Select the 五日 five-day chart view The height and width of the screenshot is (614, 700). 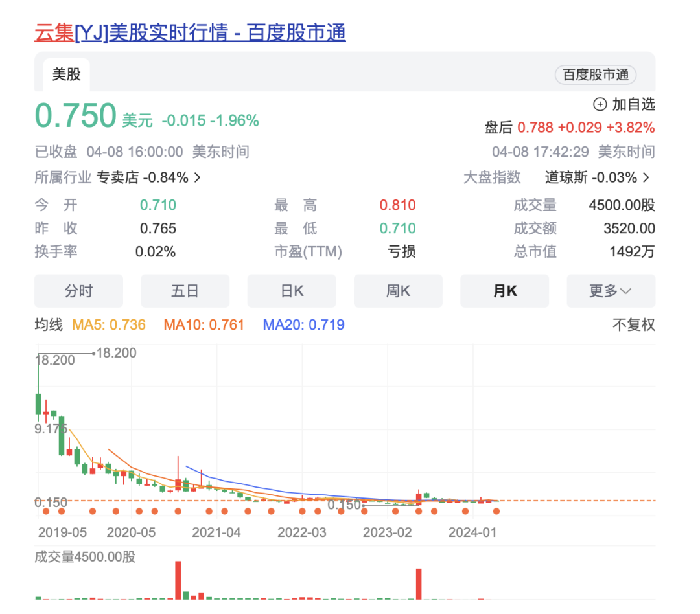click(x=185, y=291)
